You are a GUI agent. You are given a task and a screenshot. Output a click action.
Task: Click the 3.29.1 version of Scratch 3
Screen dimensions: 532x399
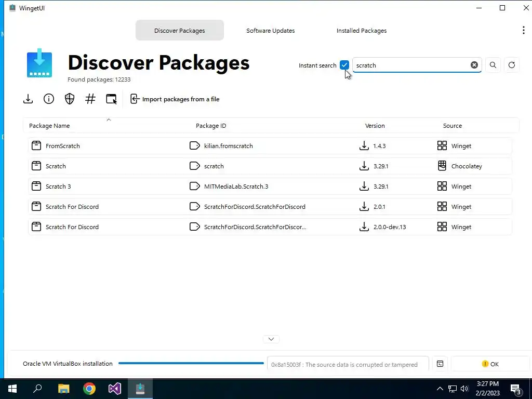pos(381,187)
